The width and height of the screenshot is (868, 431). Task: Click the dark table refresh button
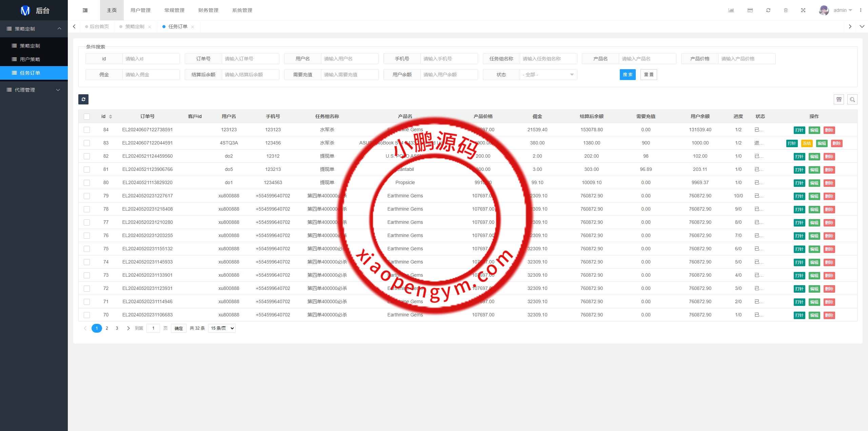pos(83,99)
